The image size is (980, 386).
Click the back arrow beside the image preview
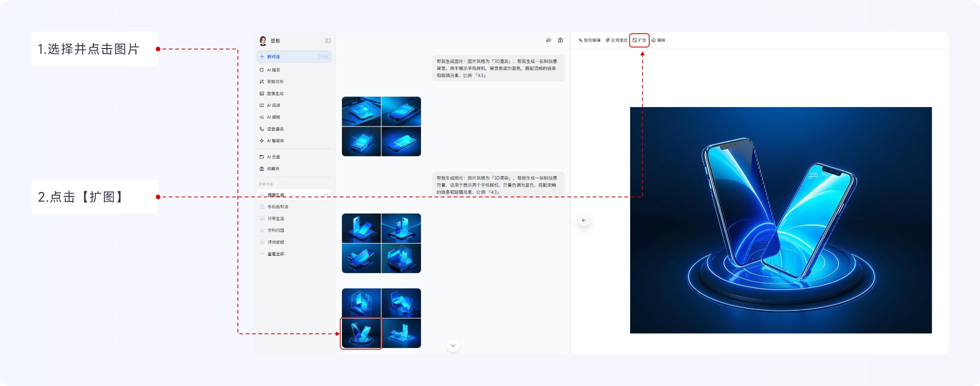point(584,220)
